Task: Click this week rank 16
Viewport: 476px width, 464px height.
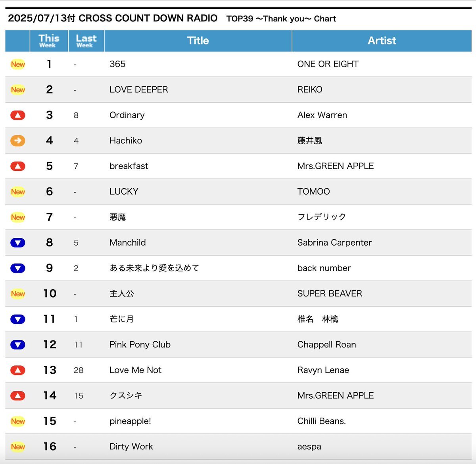Action: (50, 447)
